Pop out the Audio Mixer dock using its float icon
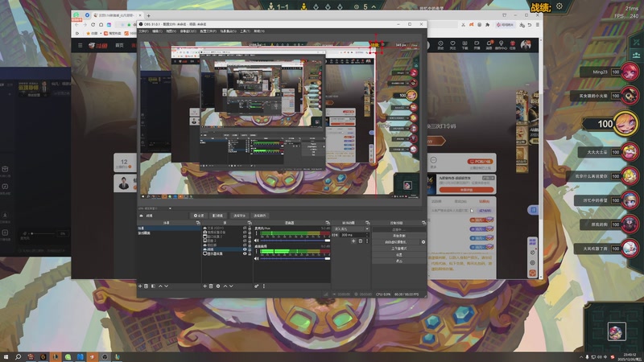The width and height of the screenshot is (644, 362). (328, 223)
